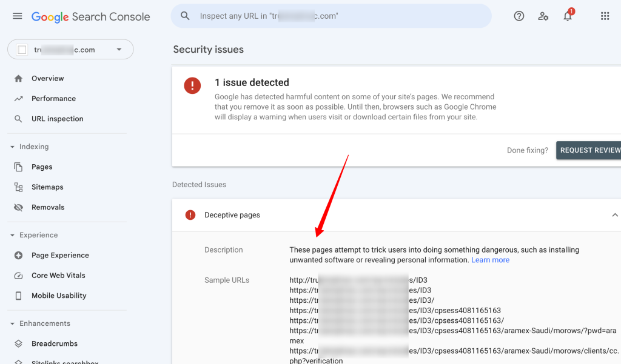Image resolution: width=621 pixels, height=364 pixels.
Task: Click the red alert icon beside 1 issue detected
Action: tap(192, 85)
